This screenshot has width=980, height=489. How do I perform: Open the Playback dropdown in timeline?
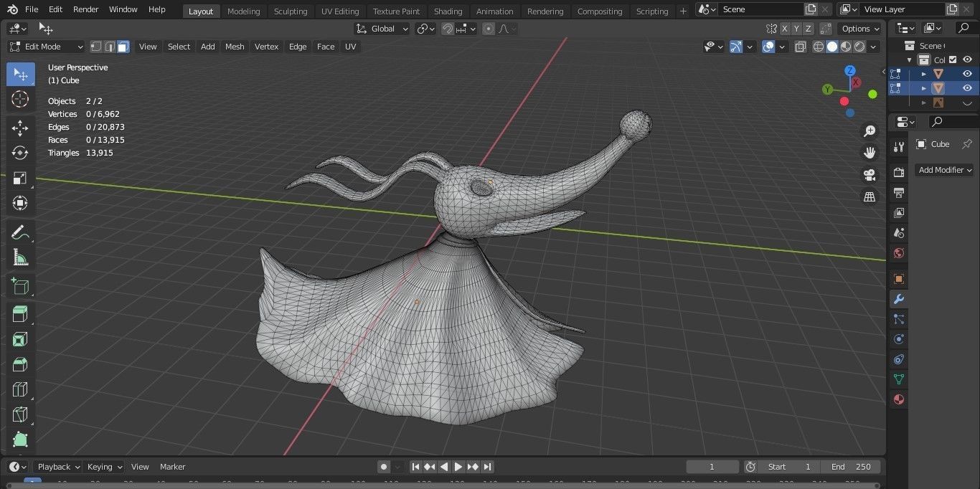point(58,467)
